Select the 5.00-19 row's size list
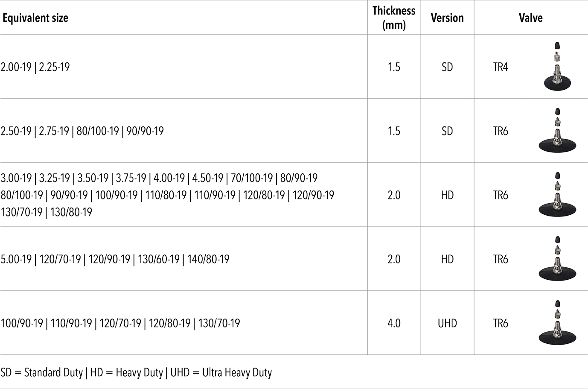The width and height of the screenshot is (588, 389). [x=115, y=259]
